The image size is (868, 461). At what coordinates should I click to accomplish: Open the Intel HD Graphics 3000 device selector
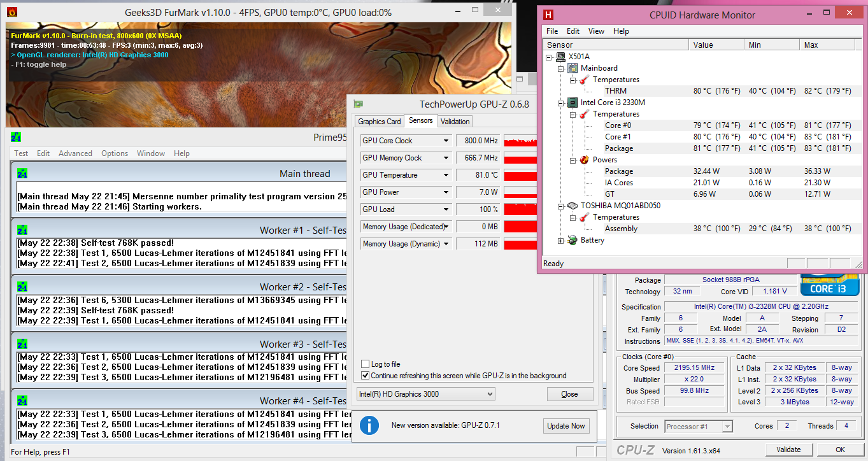426,394
